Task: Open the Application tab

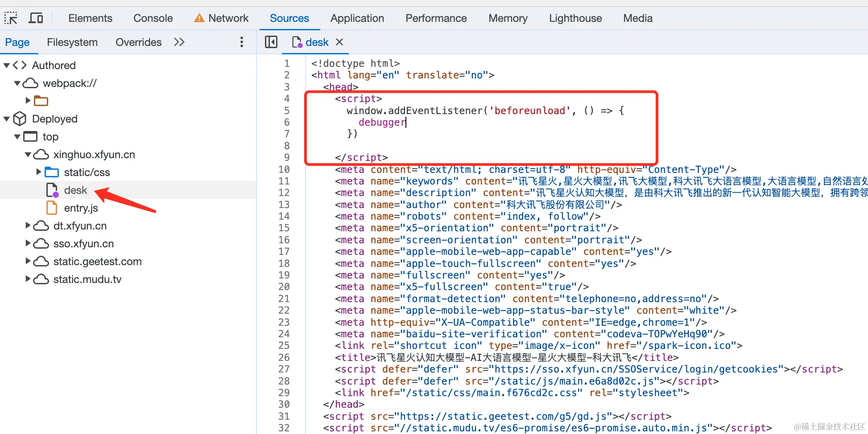Action: click(357, 18)
